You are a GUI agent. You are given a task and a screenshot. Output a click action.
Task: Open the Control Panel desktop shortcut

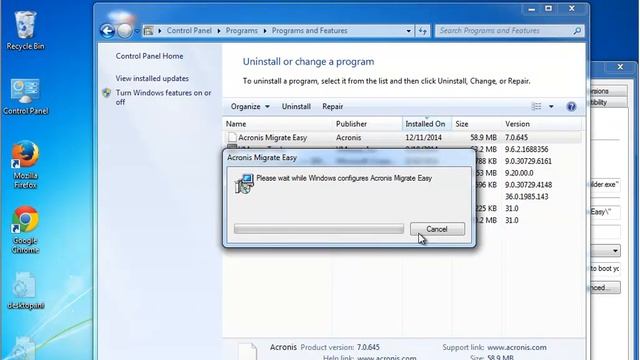click(x=25, y=97)
